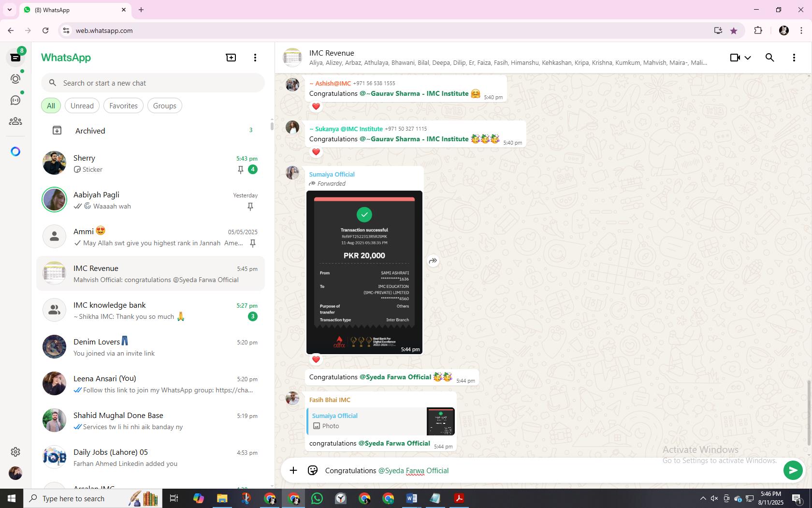Open chat menu three dots in header
812x508 pixels.
pos(794,58)
